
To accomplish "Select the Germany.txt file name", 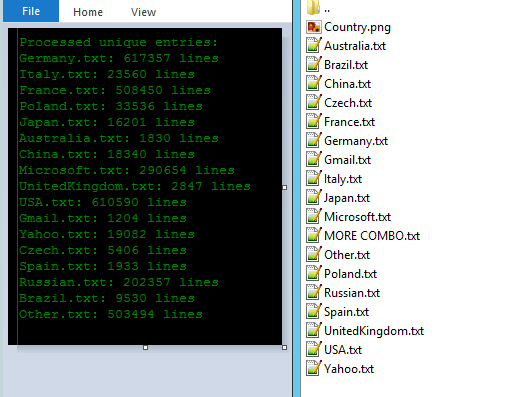I will point(356,141).
